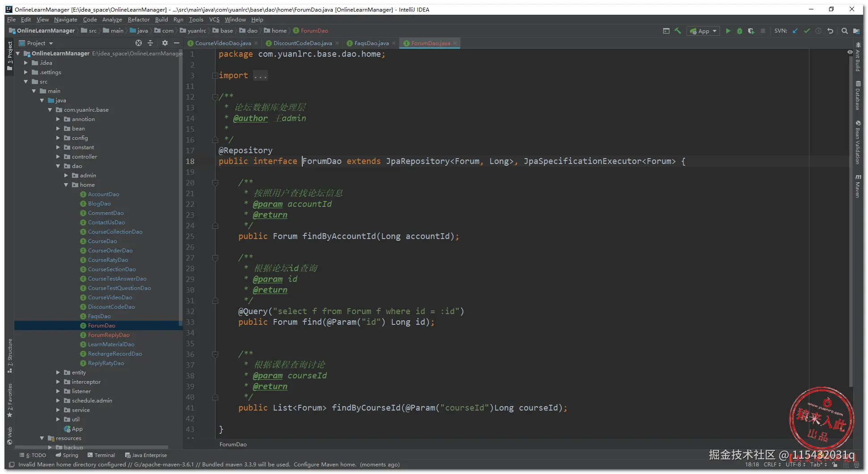Open the Web tool window
868x474 pixels.
[10, 436]
